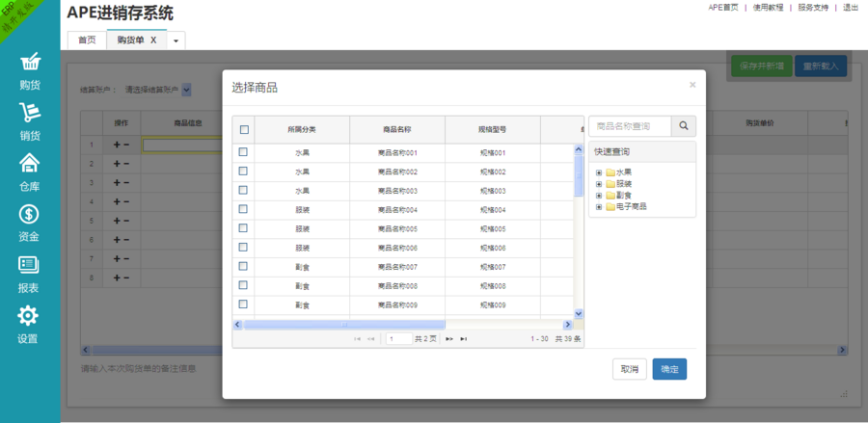Open the 购货 purchasing module in sidebar
Viewport: 868px width, 423px height.
[x=30, y=71]
